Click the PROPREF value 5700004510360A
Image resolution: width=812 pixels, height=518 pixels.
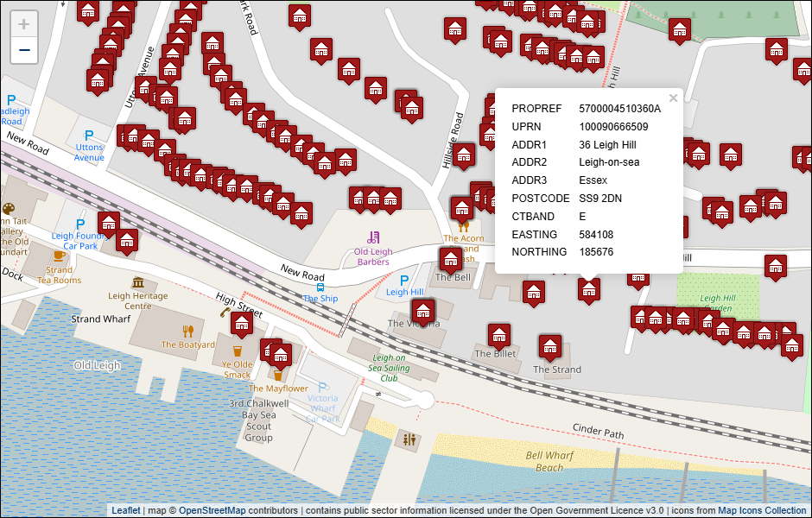coord(620,109)
